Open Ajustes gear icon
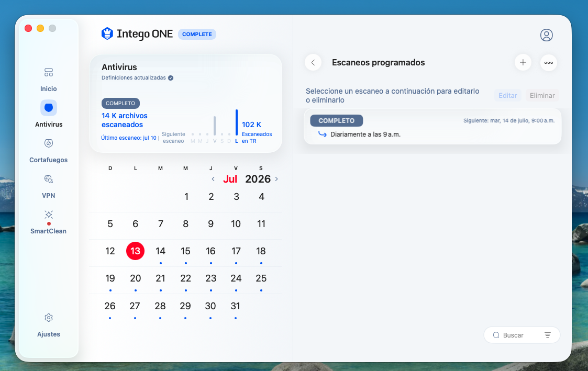Viewport: 588px width, 371px height. click(x=48, y=318)
